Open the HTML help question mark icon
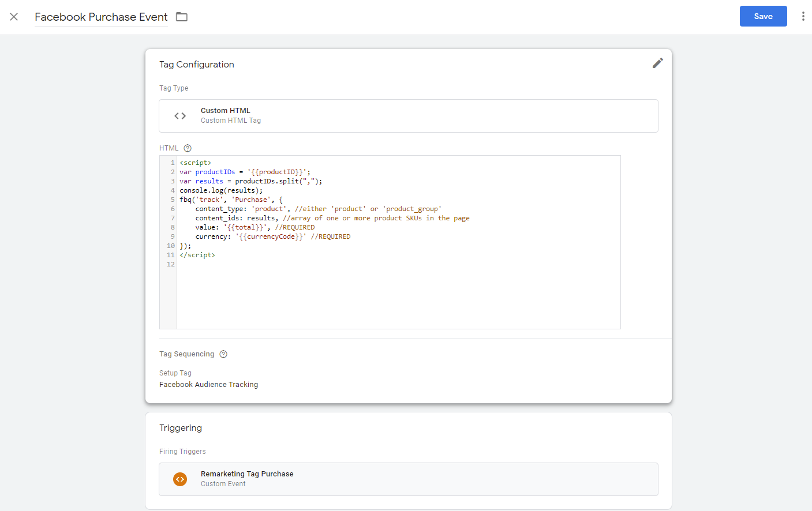 coord(188,148)
